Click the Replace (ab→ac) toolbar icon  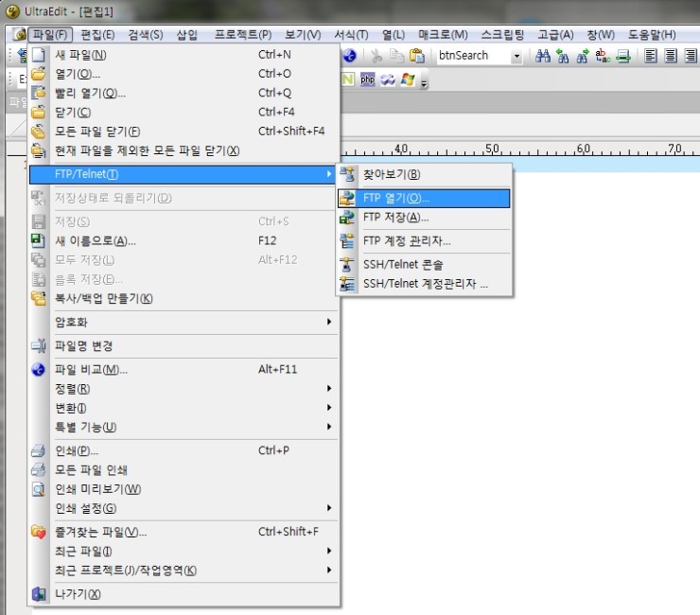click(603, 56)
